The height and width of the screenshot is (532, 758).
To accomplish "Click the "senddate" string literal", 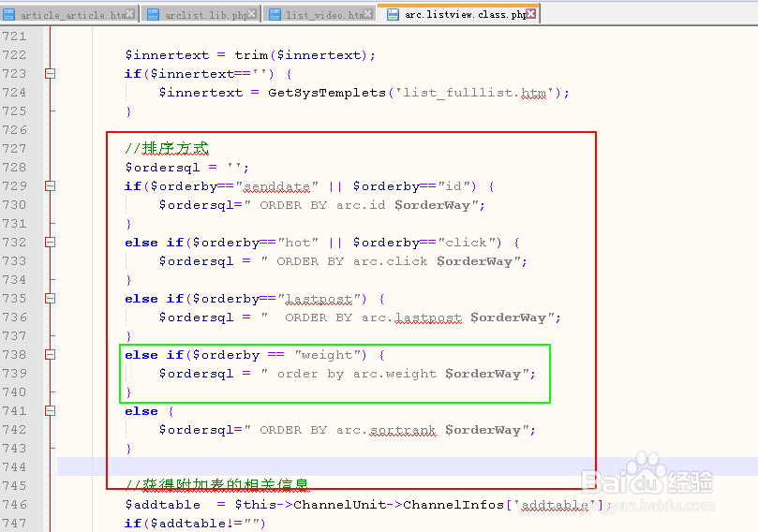I will click(277, 186).
